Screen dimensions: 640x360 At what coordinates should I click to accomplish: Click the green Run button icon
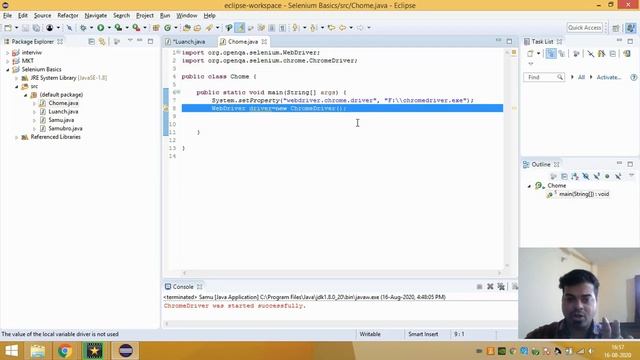pos(100,28)
